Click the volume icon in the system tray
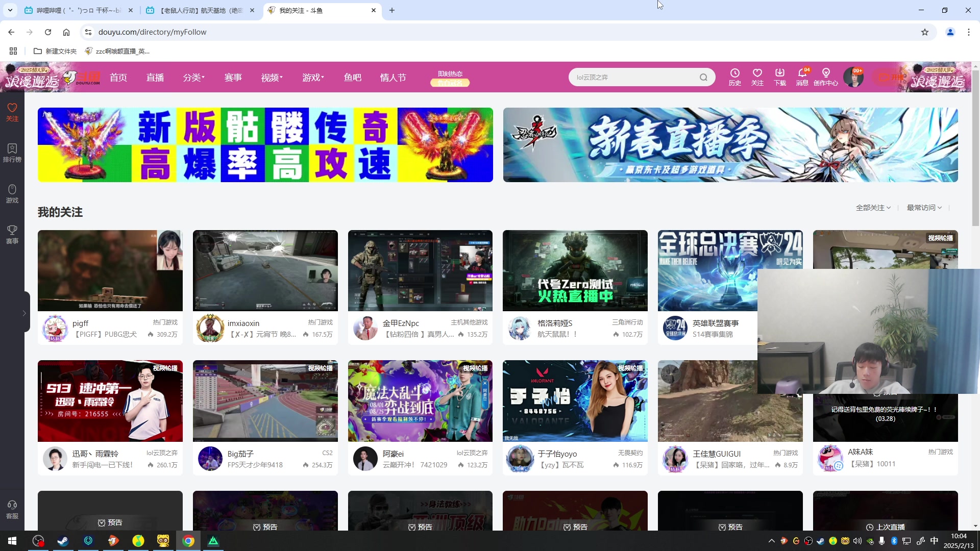980x551 pixels. [857, 541]
